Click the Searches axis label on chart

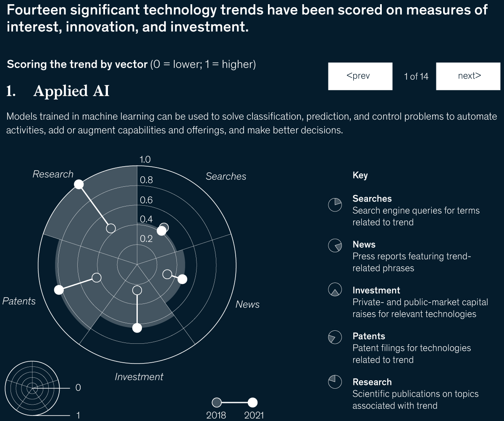pyautogui.click(x=226, y=176)
